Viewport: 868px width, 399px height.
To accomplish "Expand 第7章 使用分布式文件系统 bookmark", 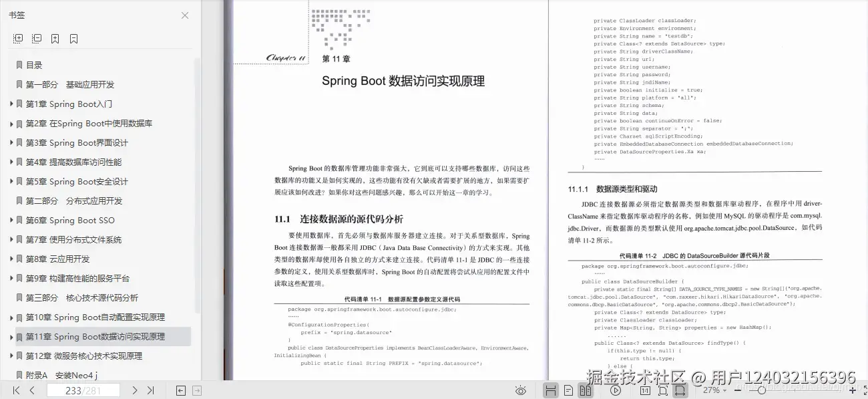I will 11,239.
